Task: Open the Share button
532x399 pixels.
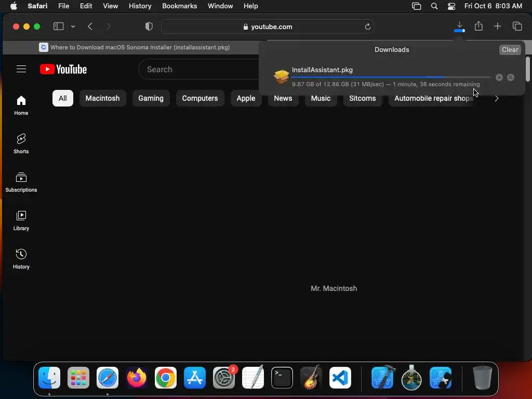Action: click(x=478, y=26)
